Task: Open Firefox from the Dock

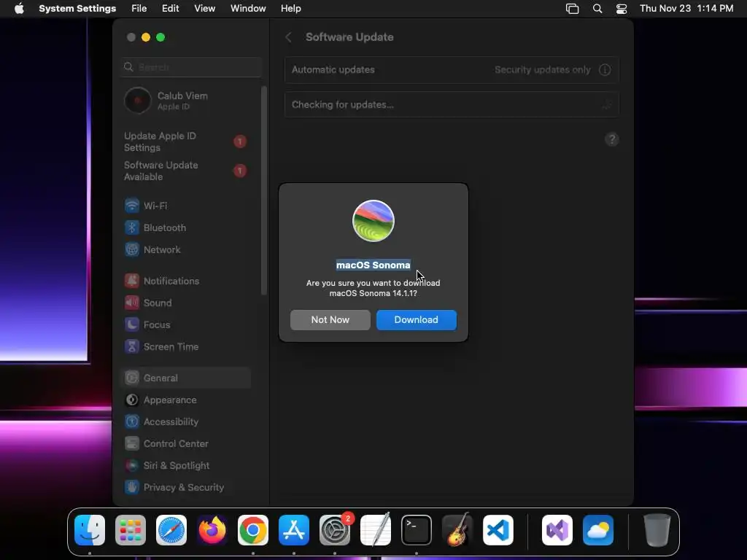Action: click(212, 530)
